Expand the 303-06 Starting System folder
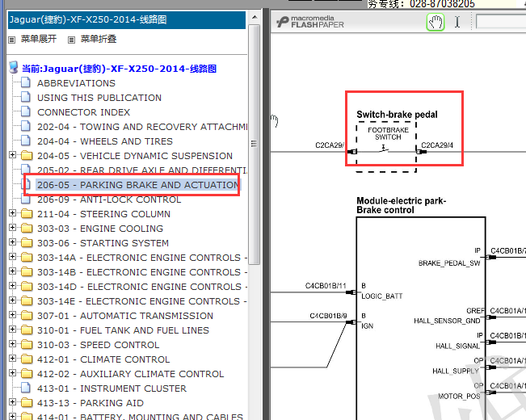Viewport: 526px width, 420px height. pyautogui.click(x=12, y=241)
